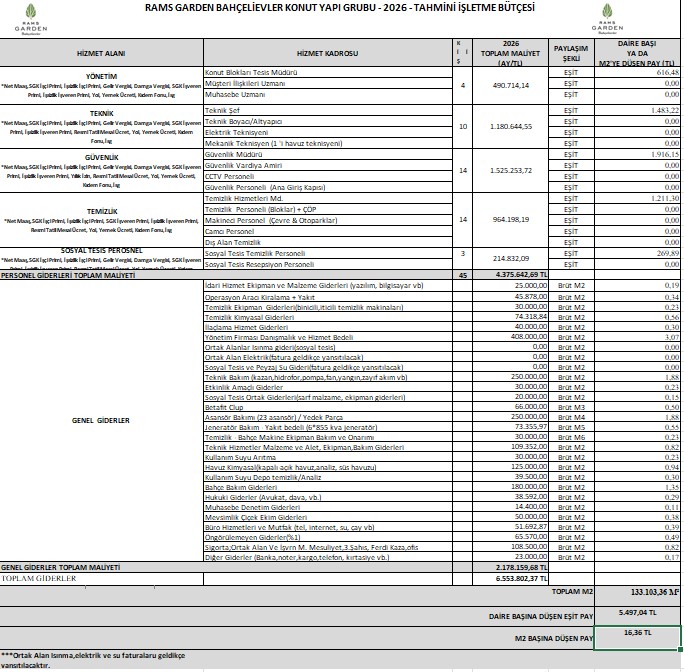Select Temizlik Hizmetleri Md. cell
Image resolution: width=684 pixels, height=672 pixels.
pos(328,199)
